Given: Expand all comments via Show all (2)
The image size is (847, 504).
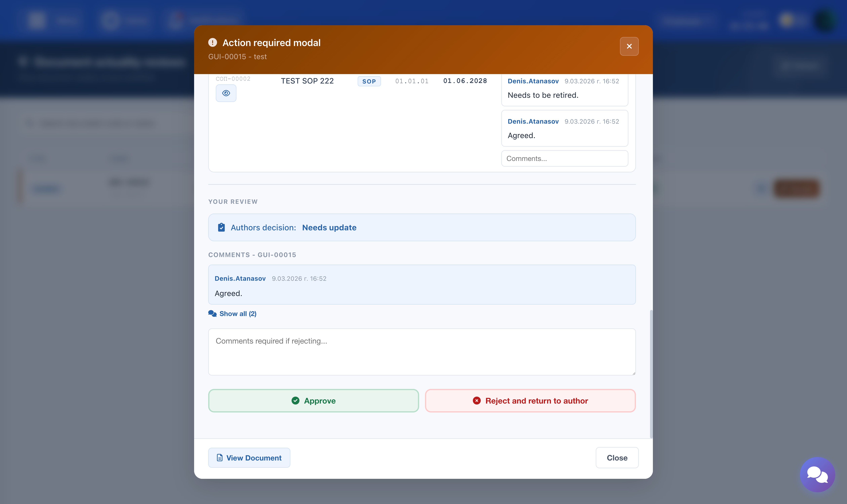Looking at the screenshot, I should [x=237, y=313].
